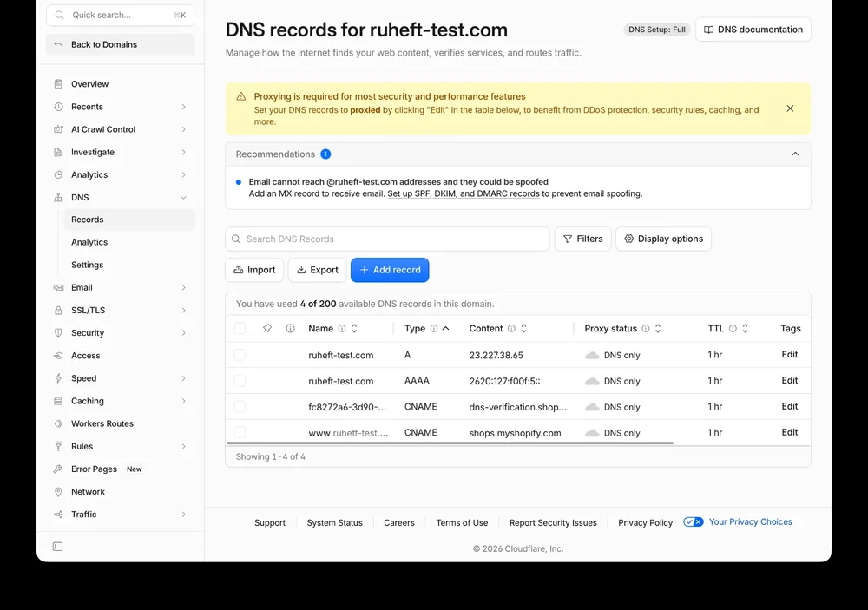Click the Speed lightning bolt icon
The height and width of the screenshot is (610, 868).
tap(58, 378)
